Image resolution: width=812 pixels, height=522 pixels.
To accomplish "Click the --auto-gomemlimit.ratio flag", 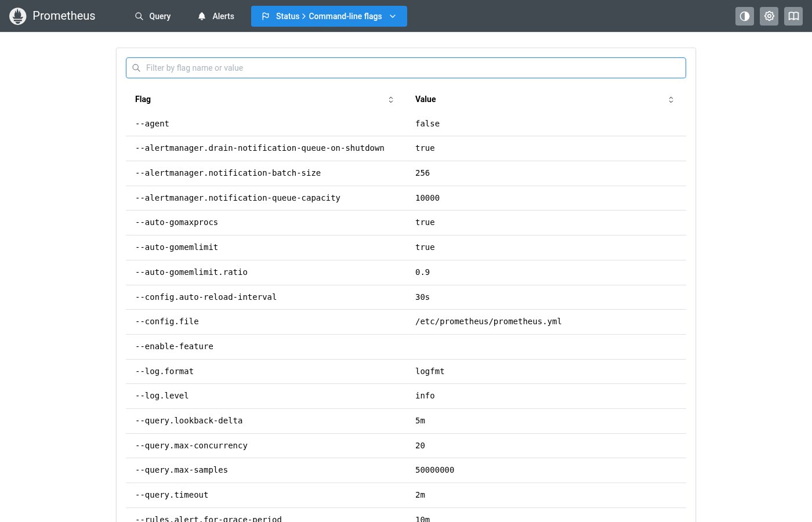I will pos(191,272).
